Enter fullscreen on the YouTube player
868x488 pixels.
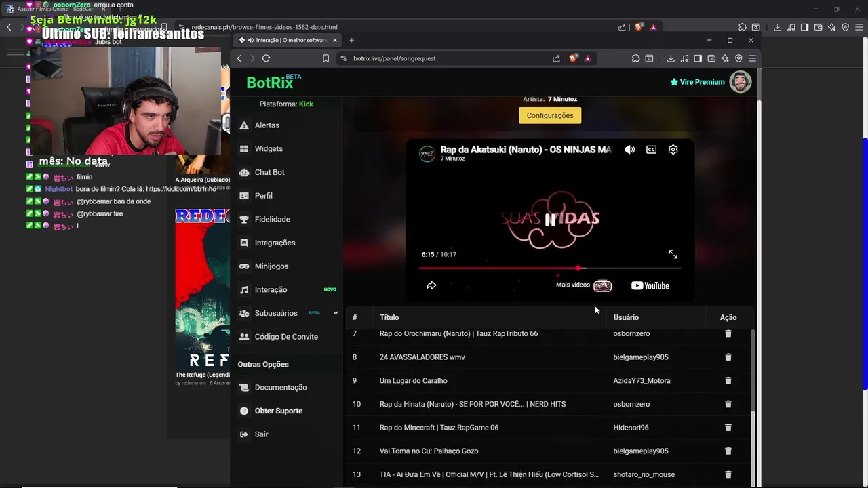tap(673, 254)
